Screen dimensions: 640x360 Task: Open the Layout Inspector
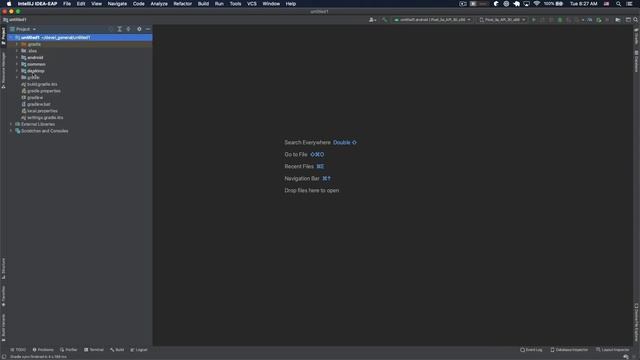point(613,350)
